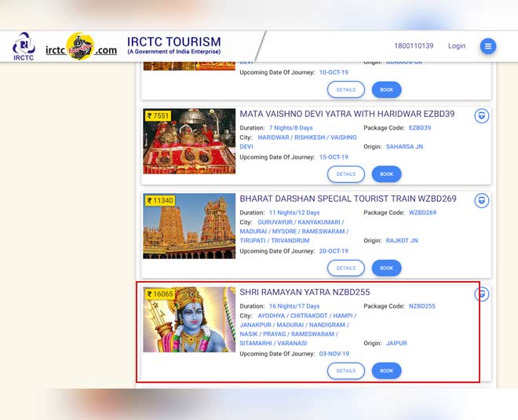Click train icon on Shri Ramayan Yatra card
Viewport: 518px width, 420px height.
[482, 294]
